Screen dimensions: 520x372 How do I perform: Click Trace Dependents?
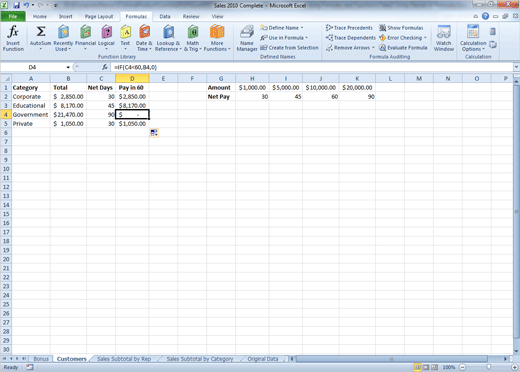(351, 38)
